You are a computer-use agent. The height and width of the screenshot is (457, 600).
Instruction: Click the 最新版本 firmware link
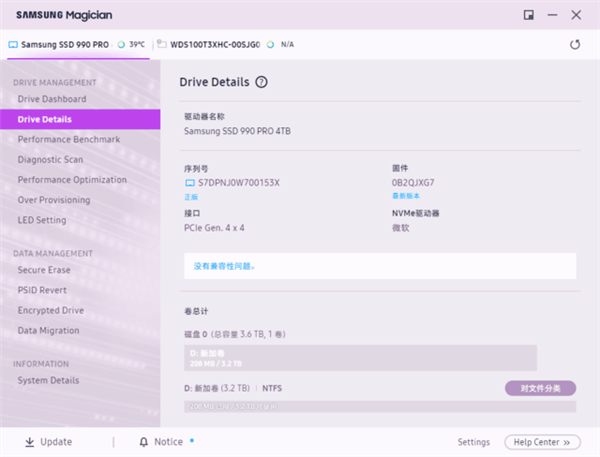coord(406,197)
